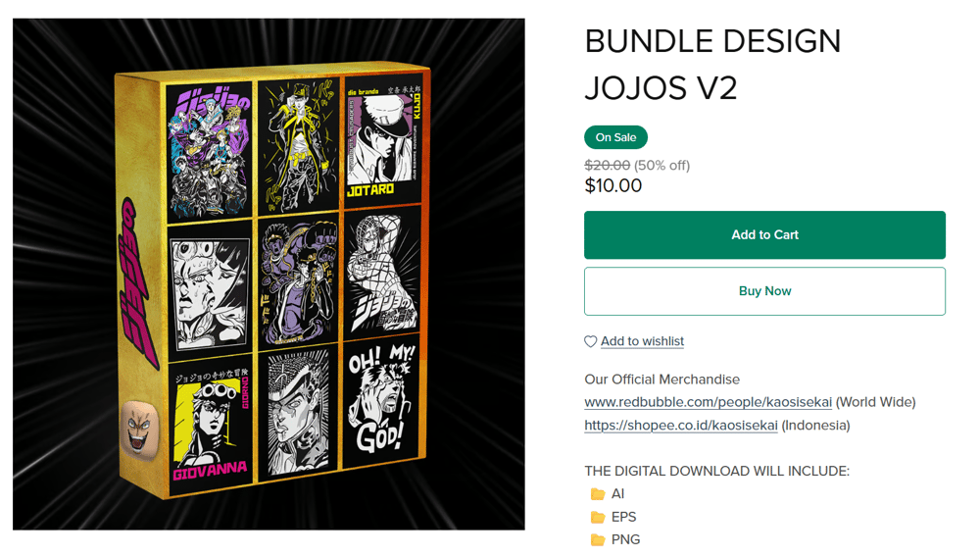Image resolution: width=980 pixels, height=557 pixels.
Task: Click the On Sale badge
Action: coord(615,137)
